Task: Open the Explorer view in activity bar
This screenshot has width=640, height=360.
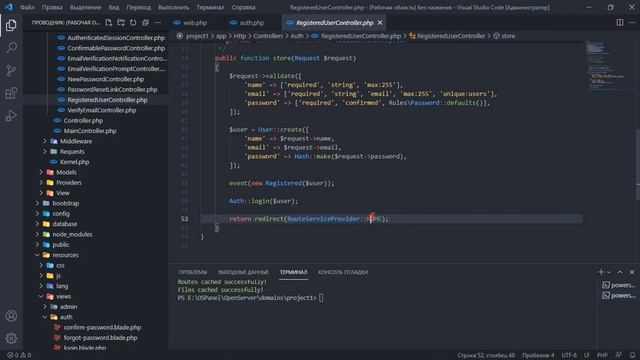Action: pyautogui.click(x=11, y=25)
